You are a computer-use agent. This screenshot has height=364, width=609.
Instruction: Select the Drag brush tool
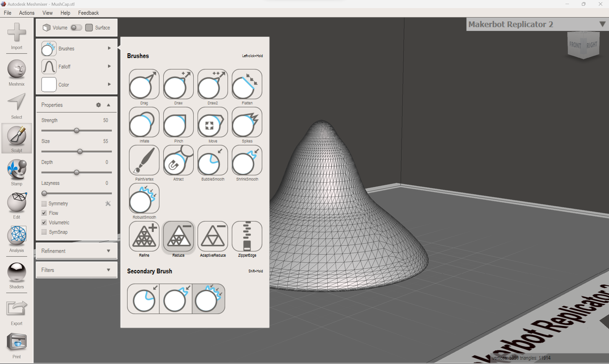(144, 85)
